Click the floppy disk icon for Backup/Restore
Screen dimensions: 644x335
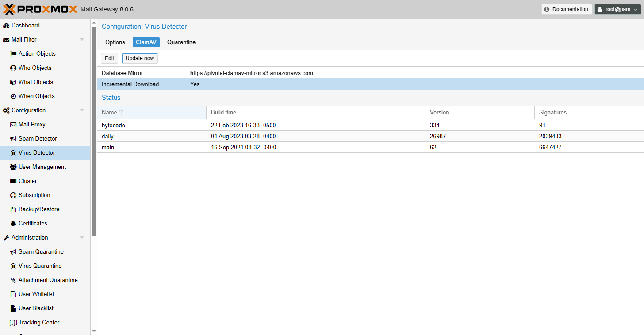pyautogui.click(x=13, y=209)
